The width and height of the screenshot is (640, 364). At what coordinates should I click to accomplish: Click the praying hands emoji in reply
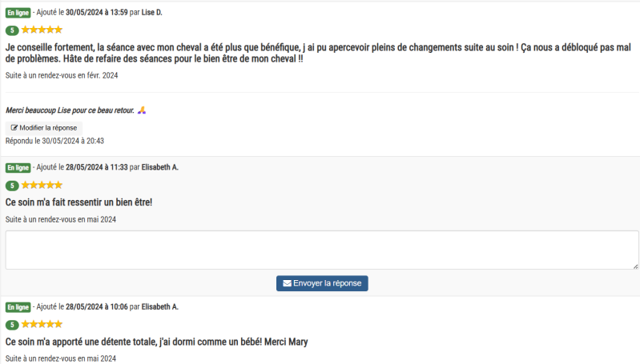[142, 110]
